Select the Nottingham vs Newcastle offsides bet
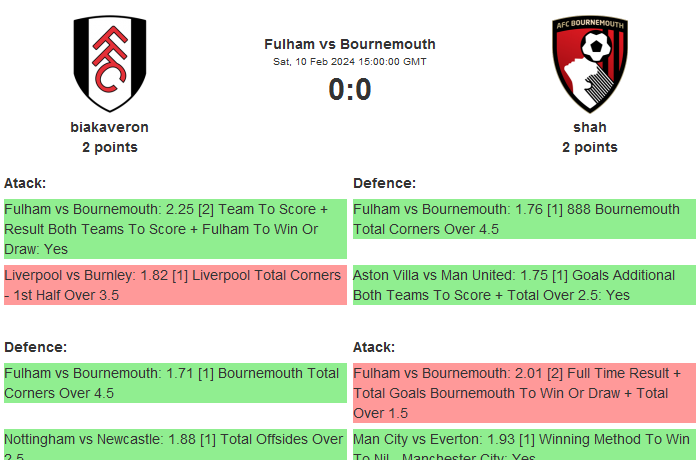The width and height of the screenshot is (700, 460). tap(175, 443)
